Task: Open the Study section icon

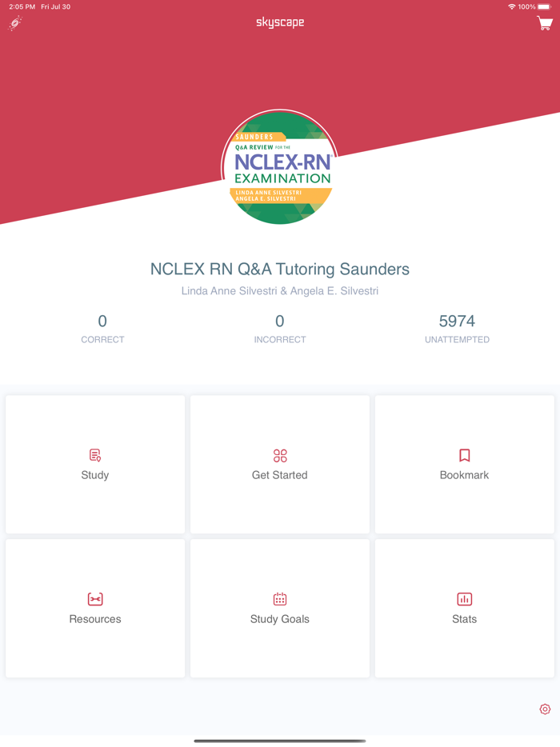Action: (94, 456)
